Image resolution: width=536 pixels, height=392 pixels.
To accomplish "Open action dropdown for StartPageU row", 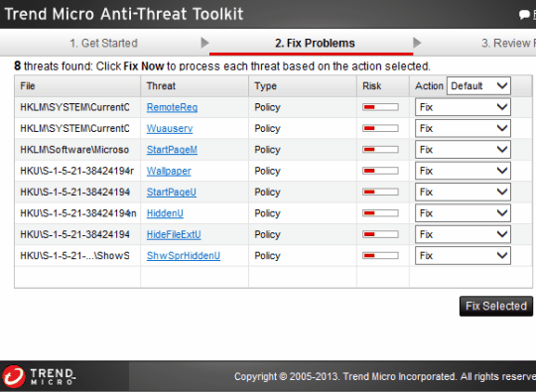I will click(463, 193).
